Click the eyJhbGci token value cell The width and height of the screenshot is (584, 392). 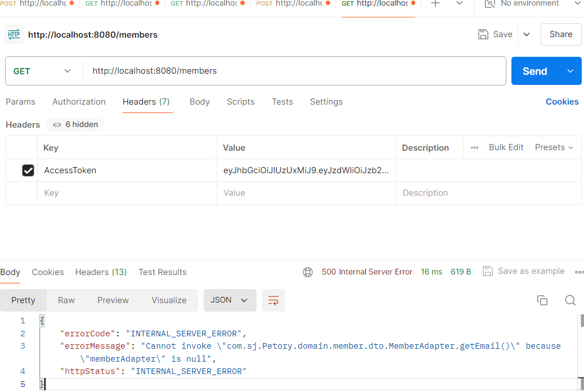(x=306, y=170)
